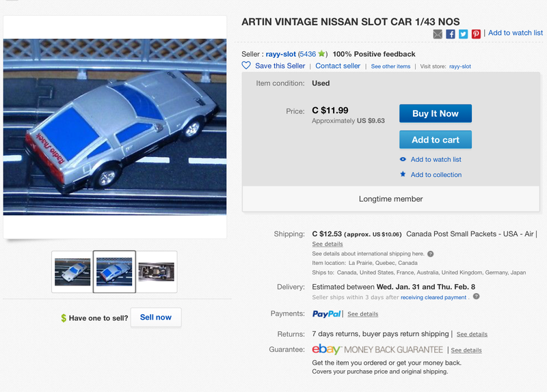Click heart icon to save this seller
This screenshot has height=392, width=547.
246,66
